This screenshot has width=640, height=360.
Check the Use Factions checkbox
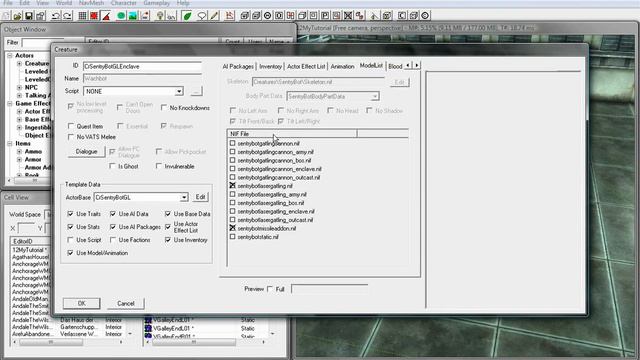point(113,240)
